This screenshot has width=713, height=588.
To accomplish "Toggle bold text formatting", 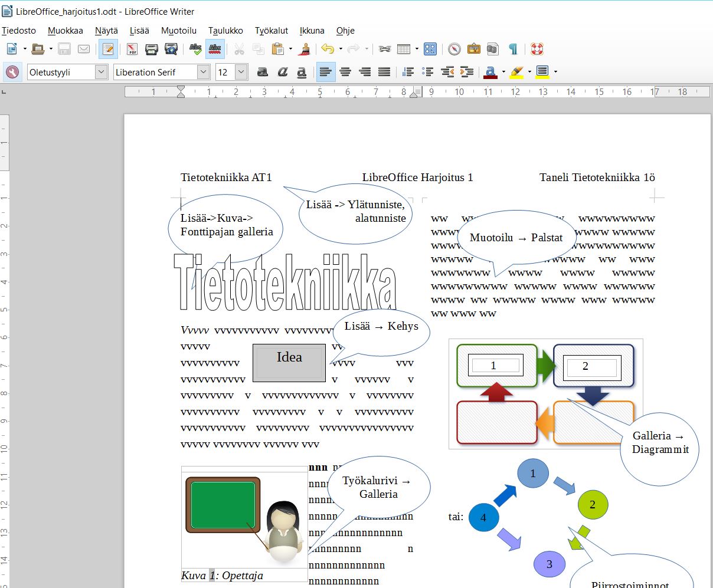I will pyautogui.click(x=263, y=72).
